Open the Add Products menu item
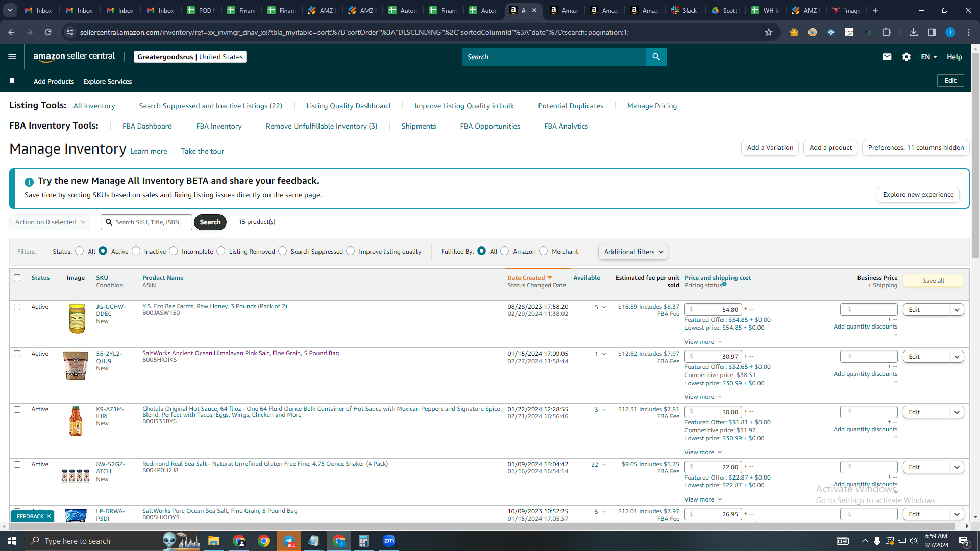This screenshot has height=551, width=980. 54,81
